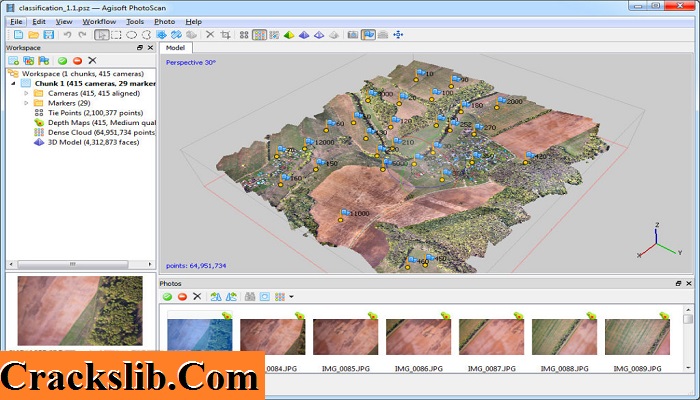Disable items with Workspace red icon
This screenshot has height=400, width=700.
78,60
